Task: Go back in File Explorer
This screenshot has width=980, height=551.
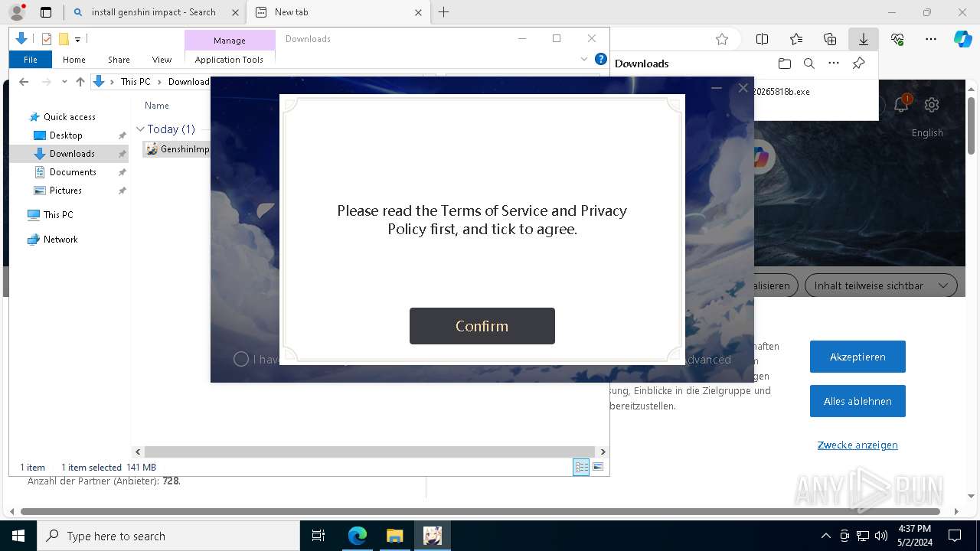Action: click(24, 82)
